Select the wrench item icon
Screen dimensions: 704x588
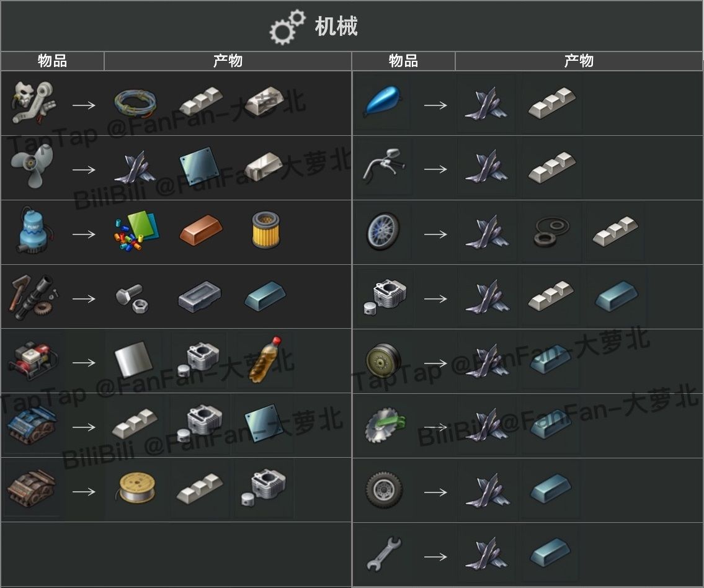pos(385,554)
